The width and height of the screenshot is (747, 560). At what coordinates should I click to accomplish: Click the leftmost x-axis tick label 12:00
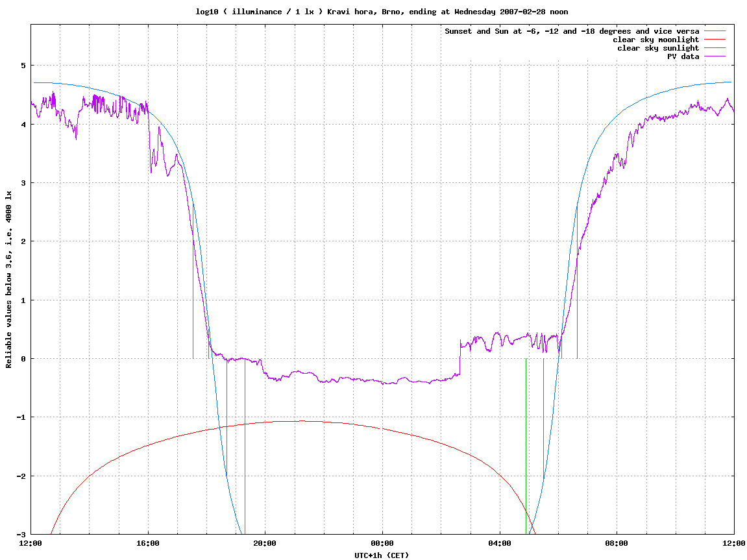31,543
